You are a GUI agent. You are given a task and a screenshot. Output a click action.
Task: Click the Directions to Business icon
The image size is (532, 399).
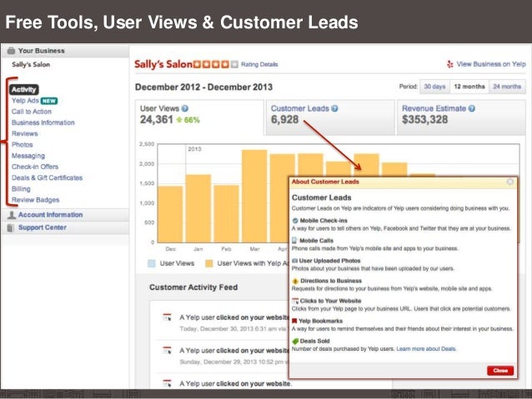[295, 281]
